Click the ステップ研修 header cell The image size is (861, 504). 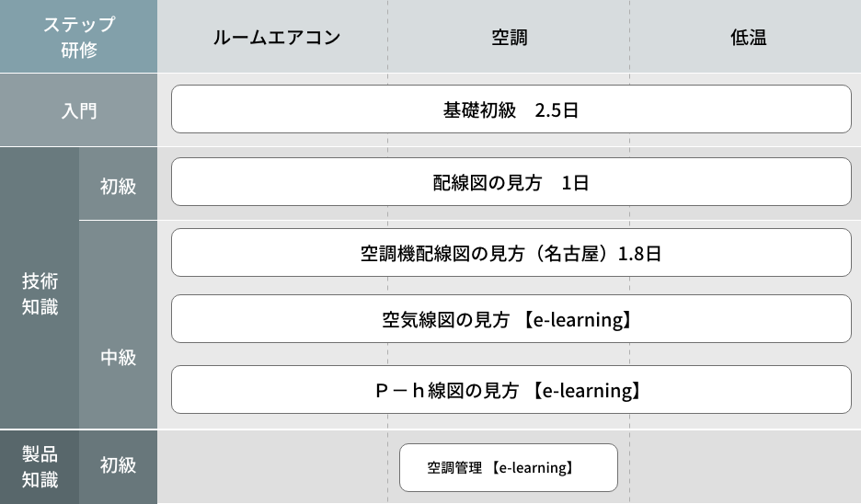[x=78, y=37]
